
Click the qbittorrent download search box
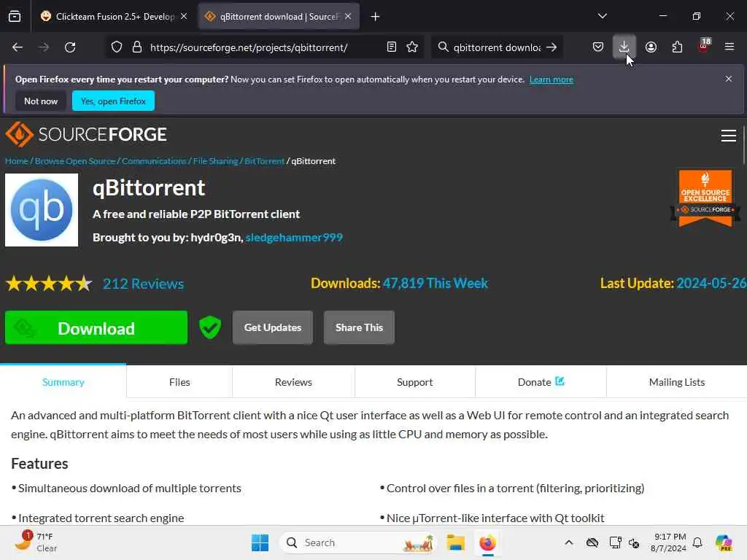[495, 47]
